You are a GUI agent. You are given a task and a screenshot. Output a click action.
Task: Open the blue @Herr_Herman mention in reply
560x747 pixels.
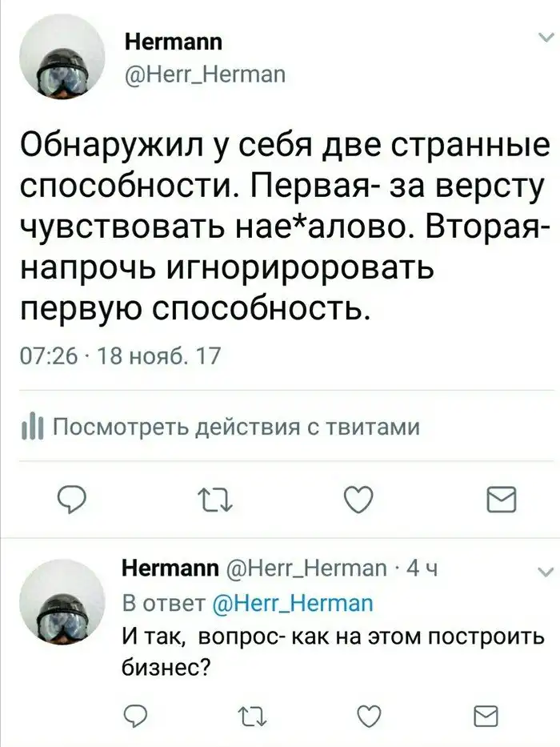coord(291,603)
